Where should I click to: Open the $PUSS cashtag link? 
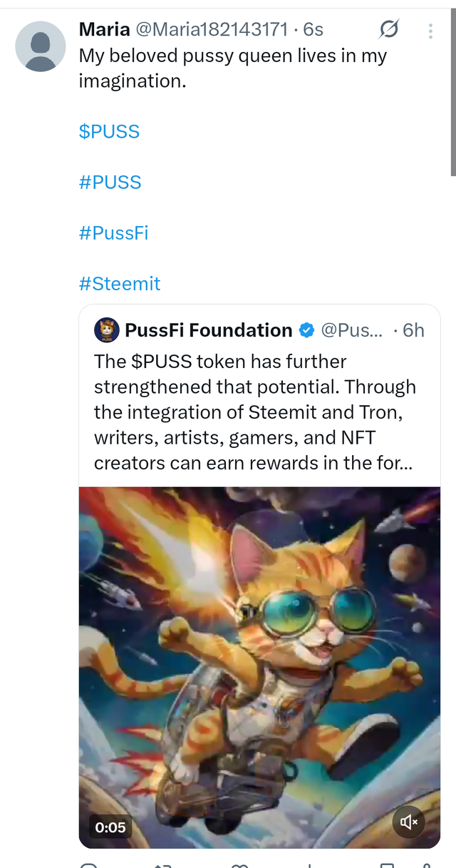tap(109, 132)
